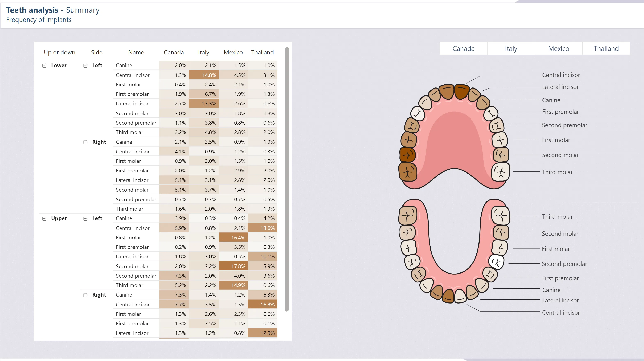Click the dark brown second molar tooth icon
The width and height of the screenshot is (644, 361).
(407, 155)
